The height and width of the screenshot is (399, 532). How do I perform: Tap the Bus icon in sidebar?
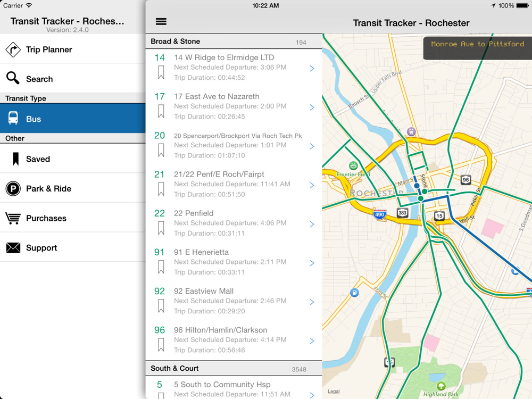click(13, 119)
